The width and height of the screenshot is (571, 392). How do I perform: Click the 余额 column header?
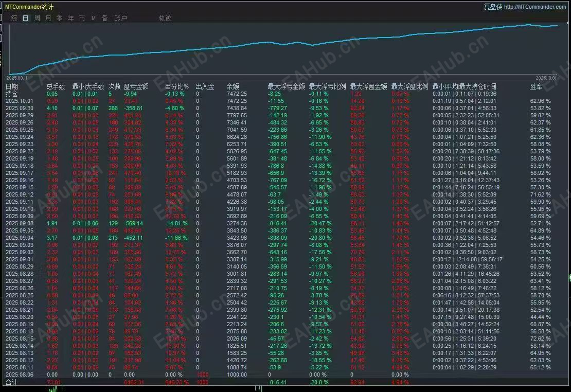(x=233, y=87)
